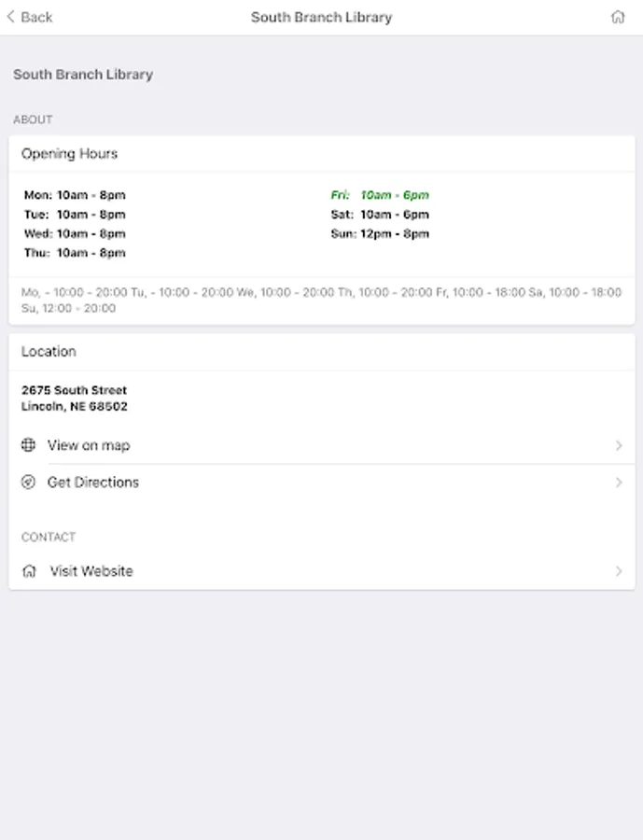
Task: Click the South Branch Library navigation title
Action: point(321,17)
